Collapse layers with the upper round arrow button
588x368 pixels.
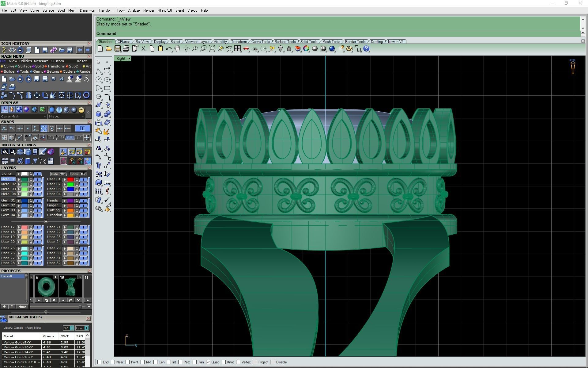pyautogui.click(x=46, y=221)
